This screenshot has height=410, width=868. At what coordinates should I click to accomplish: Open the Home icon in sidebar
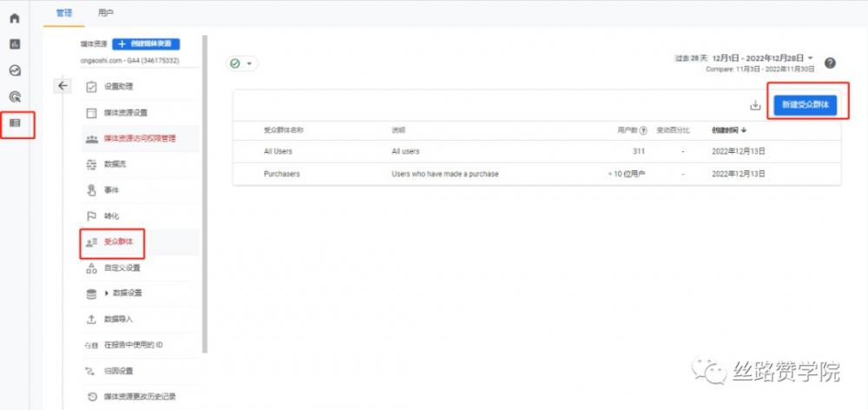[15, 18]
